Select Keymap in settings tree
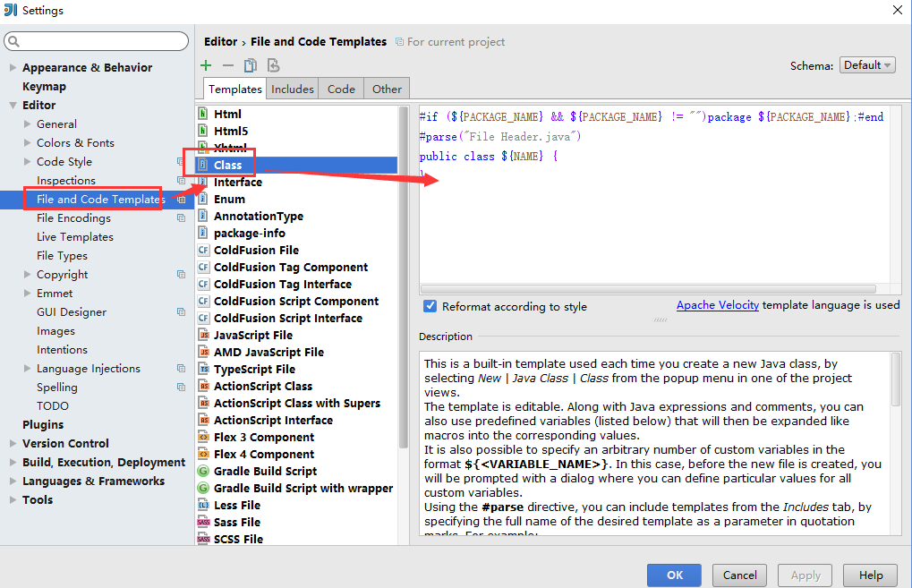The height and width of the screenshot is (588, 912). tap(44, 87)
